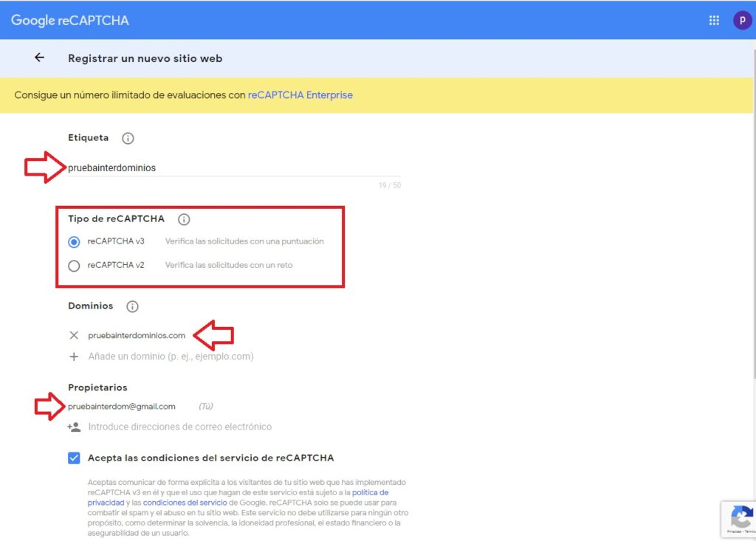Click the add-person icon under Propietarios
This screenshot has width=756, height=541.
pyautogui.click(x=74, y=427)
